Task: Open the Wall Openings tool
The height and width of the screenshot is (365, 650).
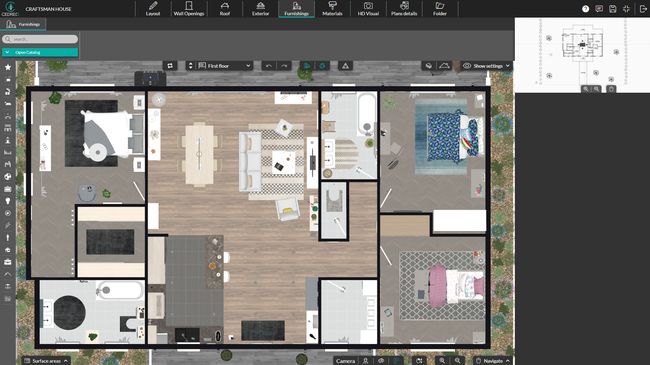Action: [189, 9]
